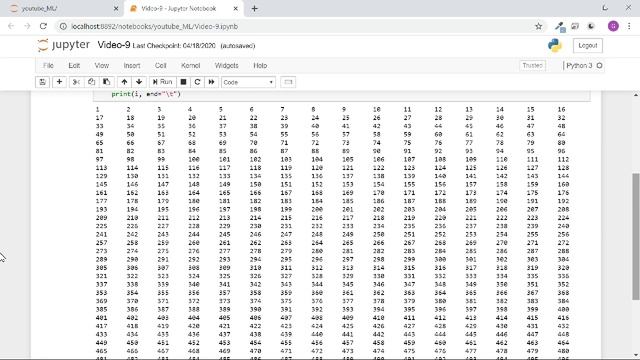The height and width of the screenshot is (360, 640).
Task: Click the print(i, end="\t") code line
Action: 146,94
